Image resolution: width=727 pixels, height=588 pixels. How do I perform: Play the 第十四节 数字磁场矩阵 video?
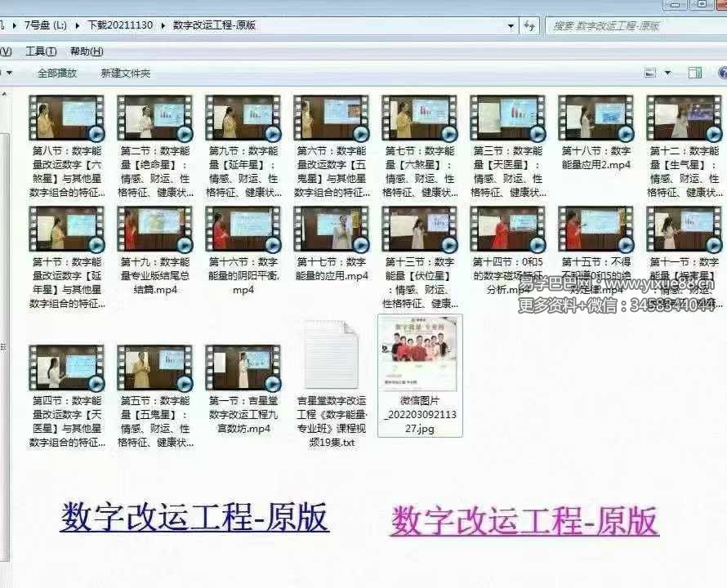click(506, 235)
